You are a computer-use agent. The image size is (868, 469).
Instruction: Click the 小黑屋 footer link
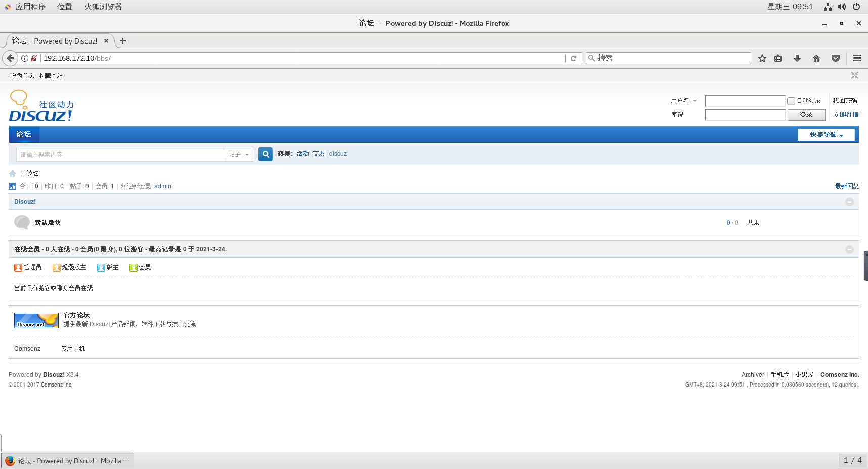tap(804, 375)
